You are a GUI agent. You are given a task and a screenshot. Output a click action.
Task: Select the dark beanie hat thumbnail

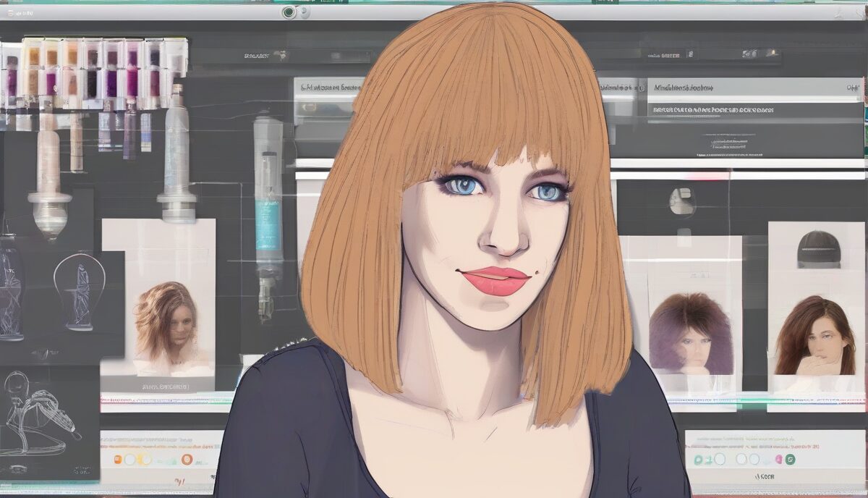tap(819, 249)
